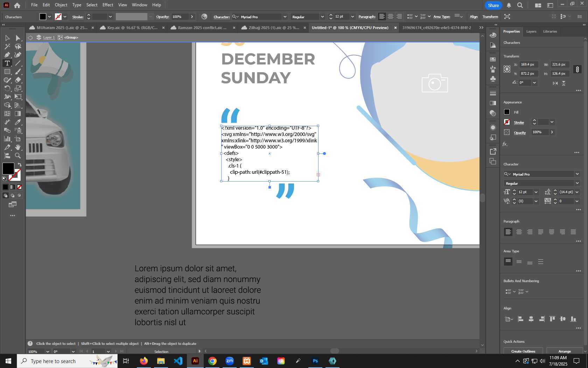Image resolution: width=588 pixels, height=368 pixels.
Task: Align text right in control bar
Action: 399,16
